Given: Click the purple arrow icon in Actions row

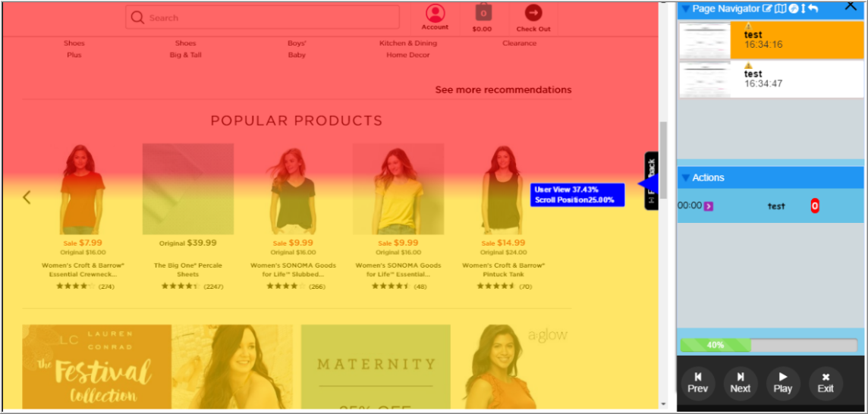Looking at the screenshot, I should [709, 206].
